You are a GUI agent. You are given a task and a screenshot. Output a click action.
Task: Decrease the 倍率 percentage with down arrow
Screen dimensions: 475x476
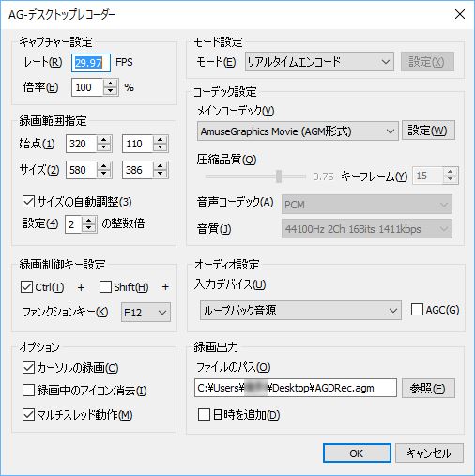pyautogui.click(x=110, y=91)
